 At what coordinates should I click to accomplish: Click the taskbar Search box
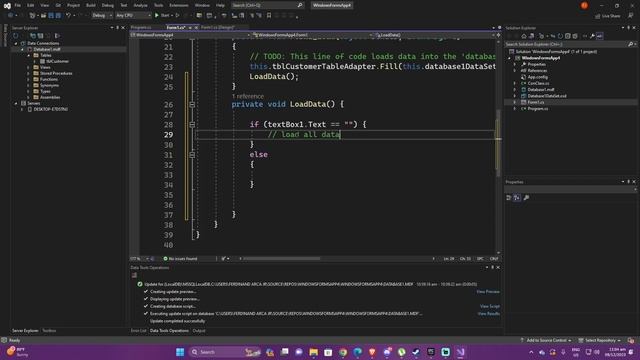tap(224, 352)
